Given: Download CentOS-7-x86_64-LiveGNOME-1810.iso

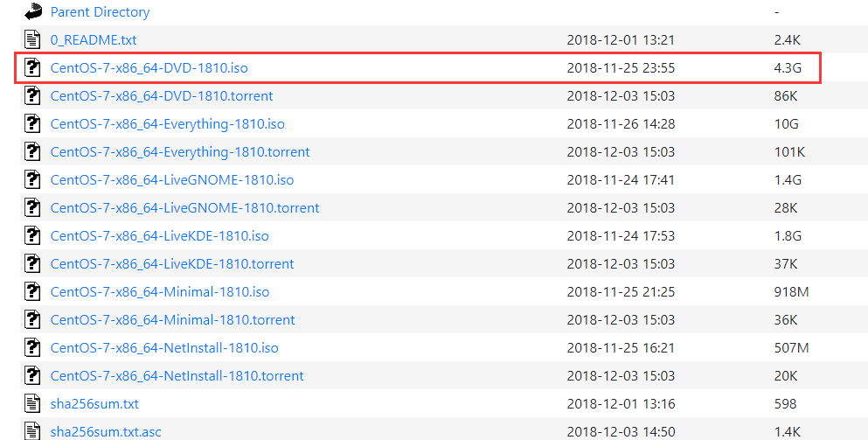Looking at the screenshot, I should point(172,180).
